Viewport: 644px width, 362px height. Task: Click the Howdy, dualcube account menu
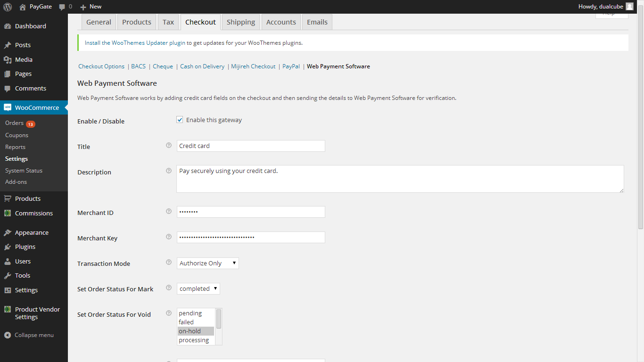(x=606, y=7)
